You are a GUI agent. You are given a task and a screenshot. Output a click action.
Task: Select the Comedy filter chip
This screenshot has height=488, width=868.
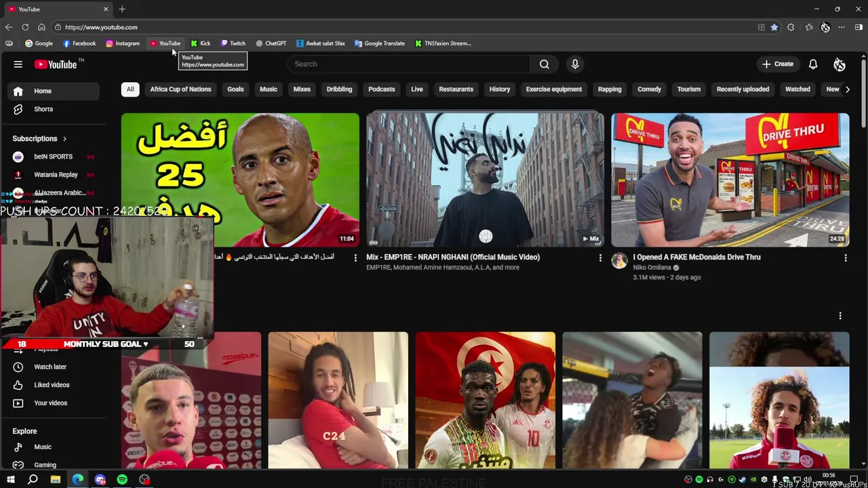(649, 89)
